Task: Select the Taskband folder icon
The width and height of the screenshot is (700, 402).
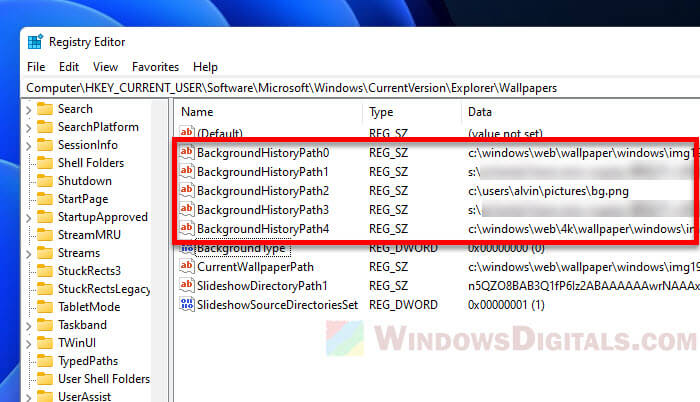Action: (45, 325)
